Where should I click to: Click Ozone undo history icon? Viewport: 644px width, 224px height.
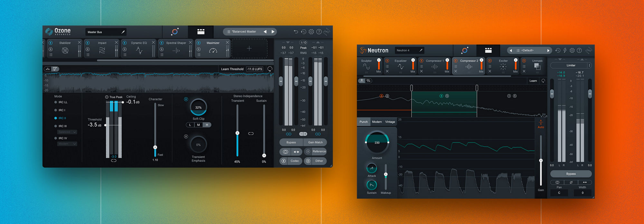[x=303, y=32]
